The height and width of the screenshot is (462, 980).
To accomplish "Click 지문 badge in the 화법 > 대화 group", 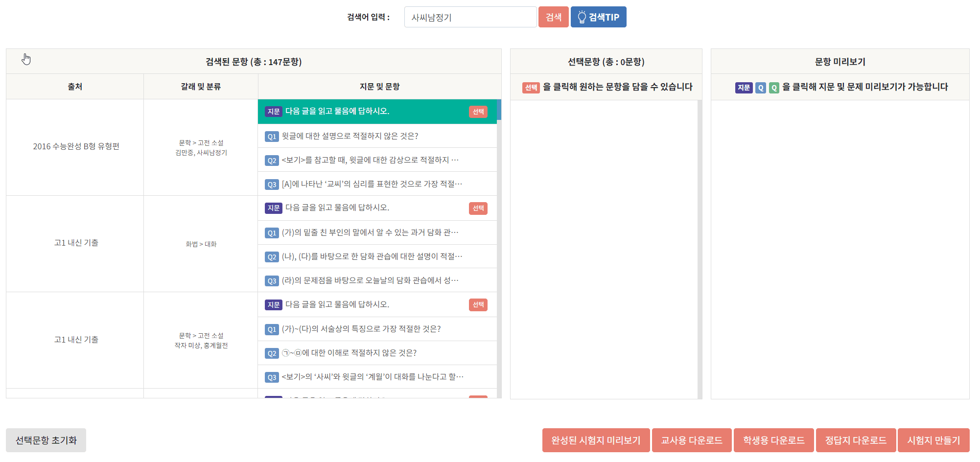I will (x=274, y=208).
